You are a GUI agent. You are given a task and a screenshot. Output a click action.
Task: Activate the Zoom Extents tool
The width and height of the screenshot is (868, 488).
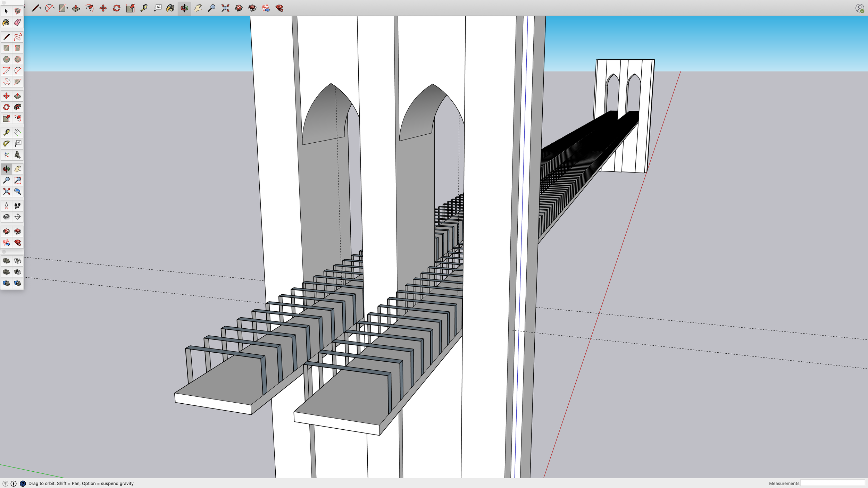6,192
